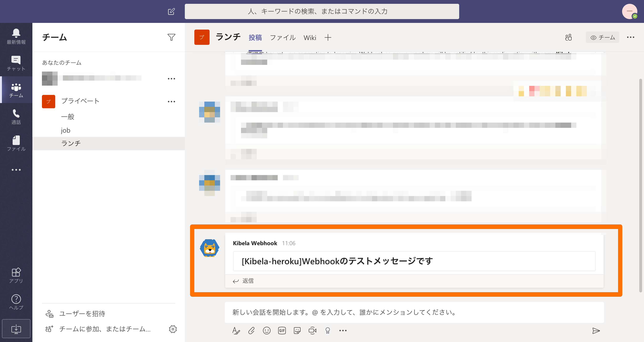
Task: Open the format text tool in compose bar
Action: click(236, 331)
